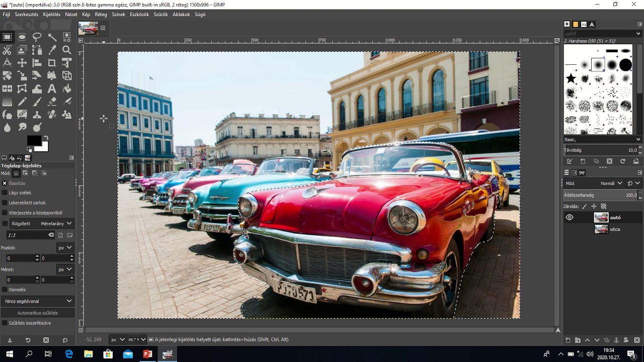Select the Measure compass tool
The width and height of the screenshot is (644, 362).
pyautogui.click(x=7, y=63)
